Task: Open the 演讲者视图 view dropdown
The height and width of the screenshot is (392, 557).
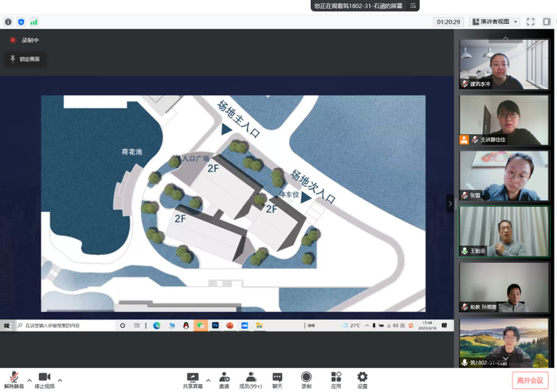Action: click(495, 22)
